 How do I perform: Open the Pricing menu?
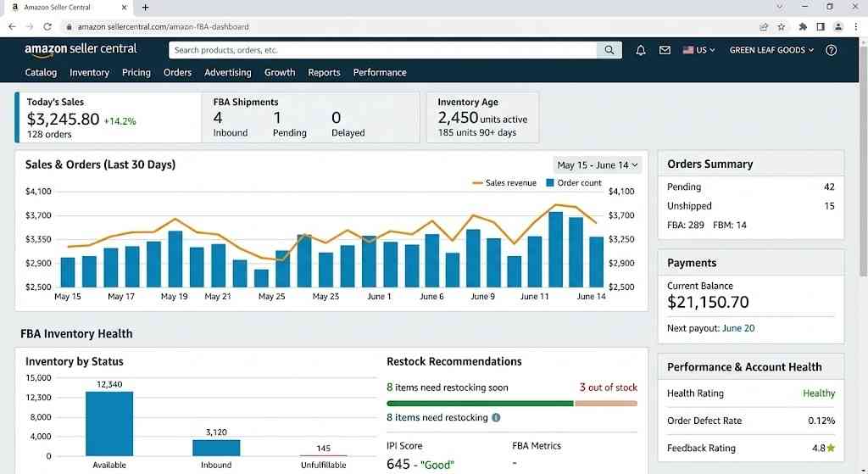click(136, 73)
